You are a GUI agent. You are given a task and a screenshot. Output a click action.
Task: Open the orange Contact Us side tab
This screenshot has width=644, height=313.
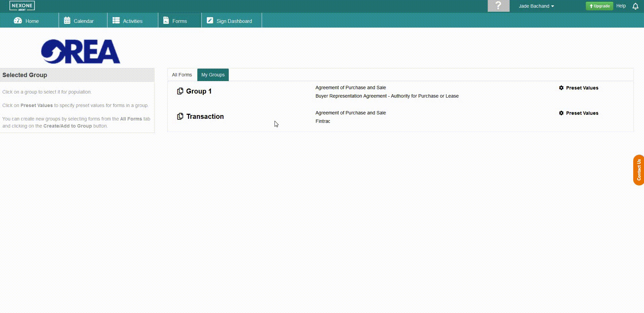[x=638, y=170]
